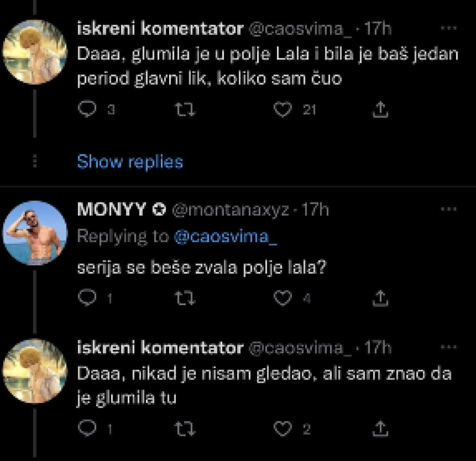Reply to the 'polje Lala' first tweet
Viewport: 476px width, 461px height.
pos(86,109)
